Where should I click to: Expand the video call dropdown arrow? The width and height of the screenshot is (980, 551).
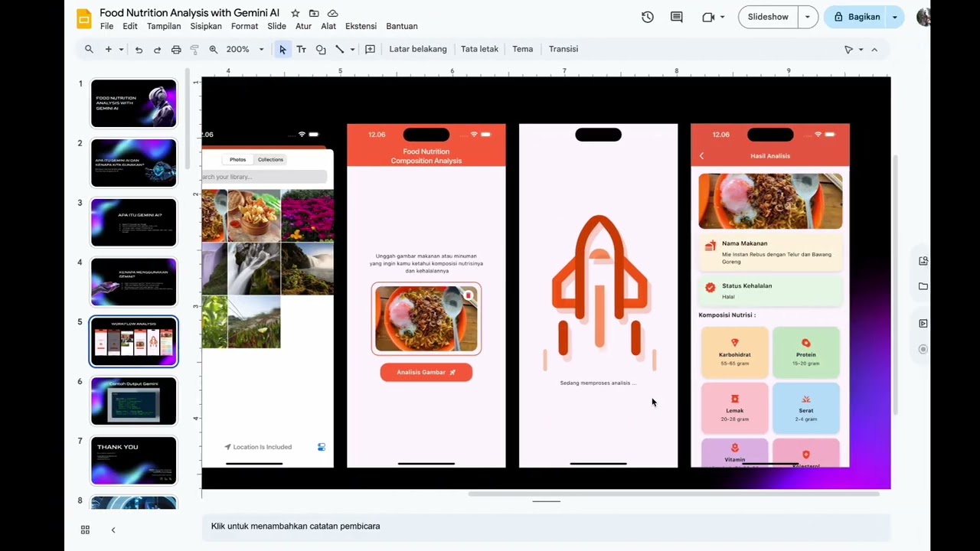pyautogui.click(x=723, y=17)
